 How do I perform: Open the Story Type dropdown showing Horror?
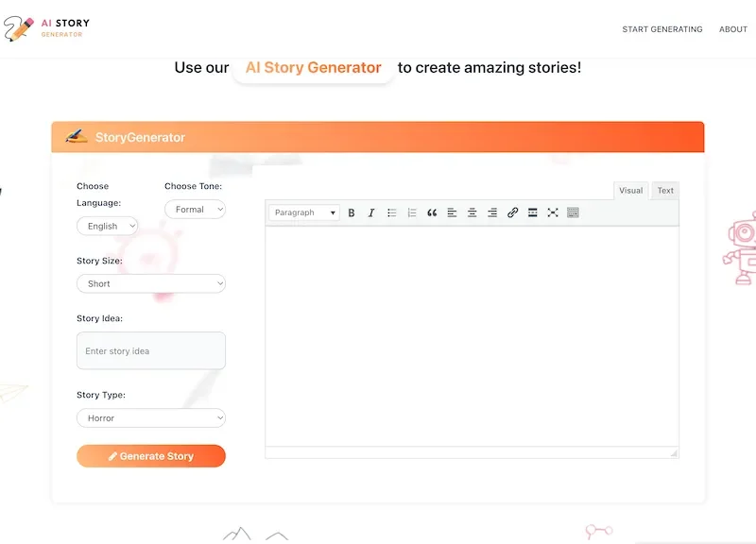coord(150,417)
